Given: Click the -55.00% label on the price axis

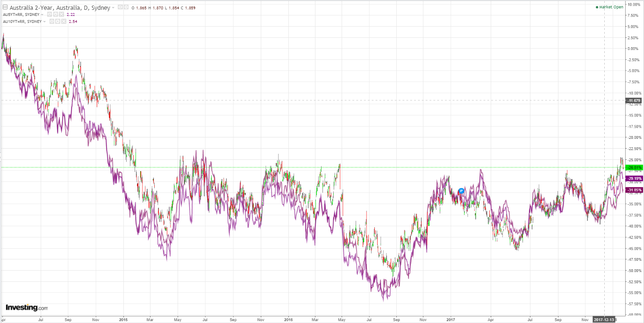Looking at the screenshot, I should (634, 293).
